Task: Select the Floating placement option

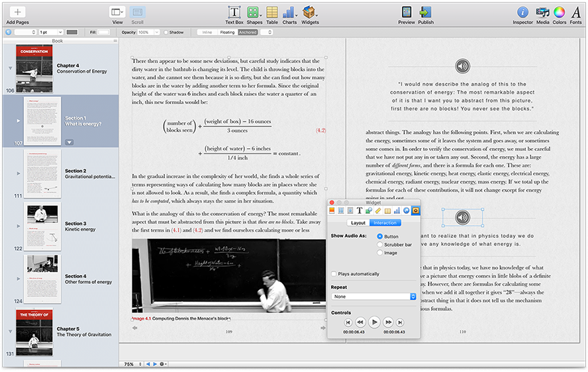Action: point(226,32)
